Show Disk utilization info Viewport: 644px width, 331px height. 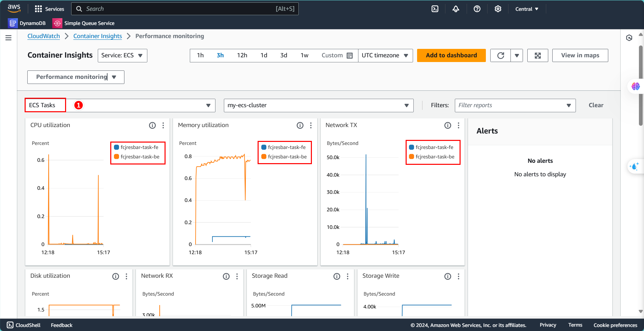click(x=116, y=276)
